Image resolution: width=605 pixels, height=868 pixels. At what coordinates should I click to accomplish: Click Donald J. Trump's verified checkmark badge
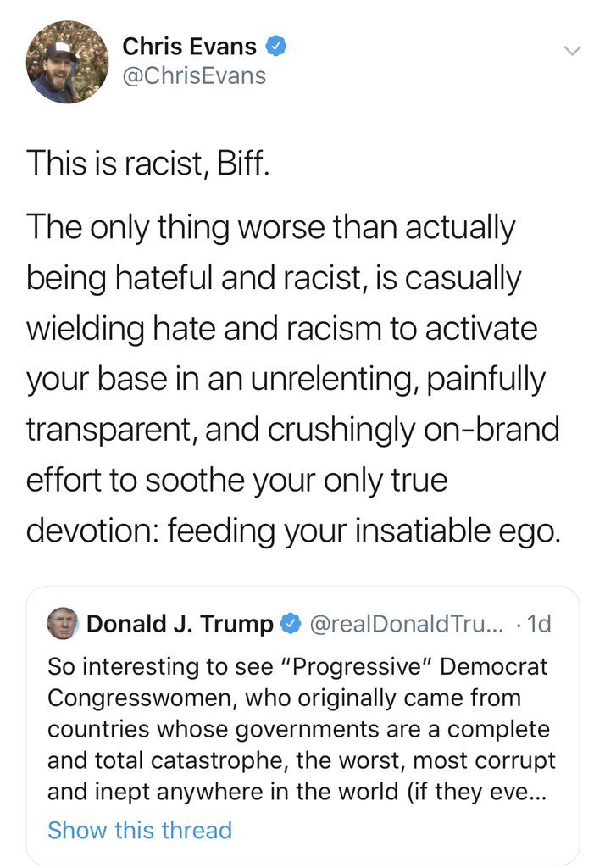290,625
